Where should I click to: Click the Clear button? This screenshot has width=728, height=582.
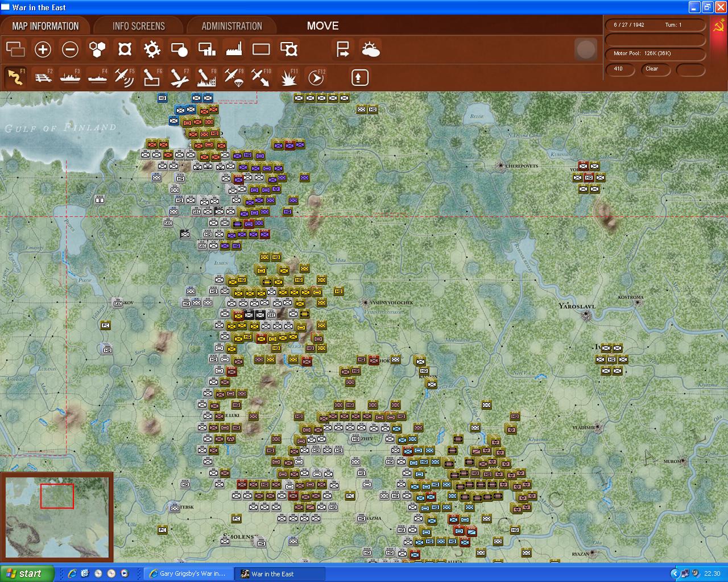656,69
